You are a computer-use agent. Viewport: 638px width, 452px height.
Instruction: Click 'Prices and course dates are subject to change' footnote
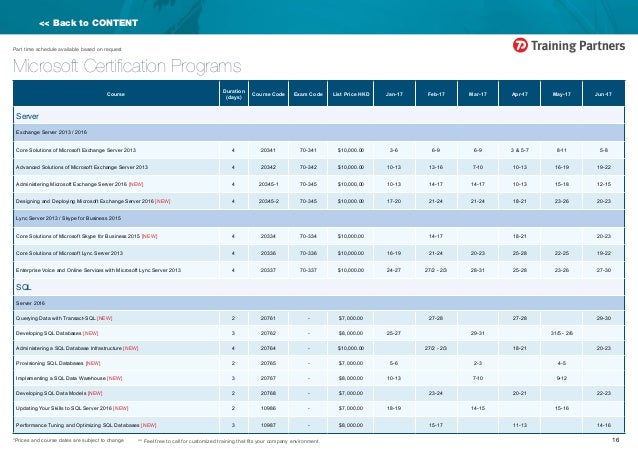click(68, 440)
